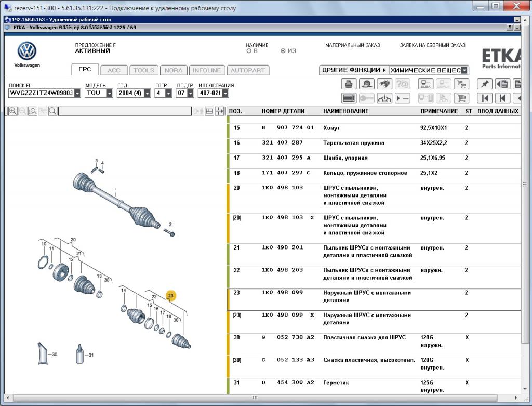Click МАТЕРИАЛЬНЫЙ ЗАКАЗ
Screen dimensions: 532x406
click(353, 45)
